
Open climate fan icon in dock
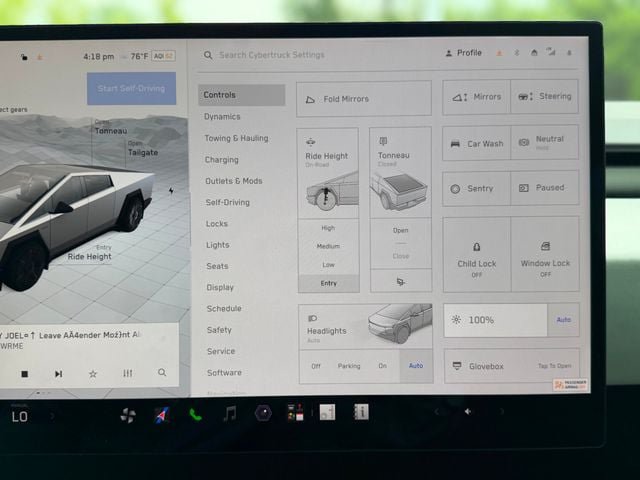pos(128,416)
